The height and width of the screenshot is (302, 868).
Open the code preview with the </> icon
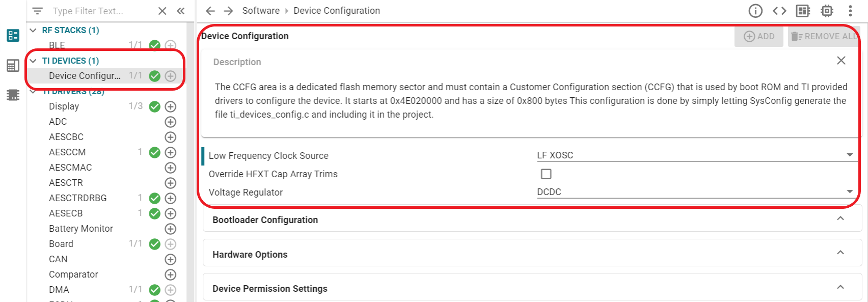(779, 10)
